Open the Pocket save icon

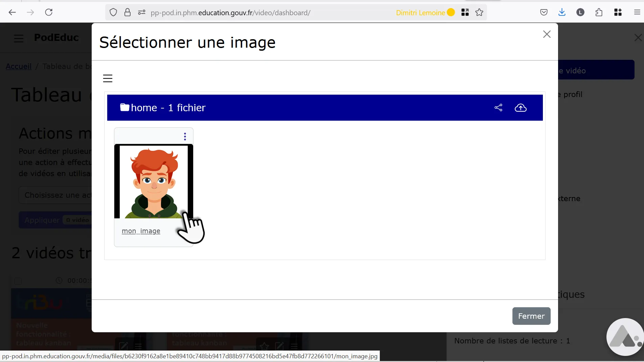click(x=544, y=13)
